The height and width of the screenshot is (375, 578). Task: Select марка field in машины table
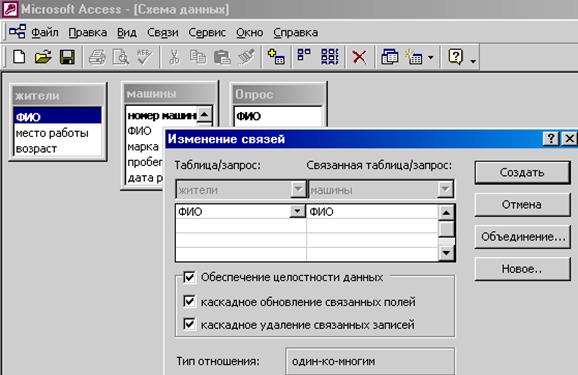coord(144,147)
